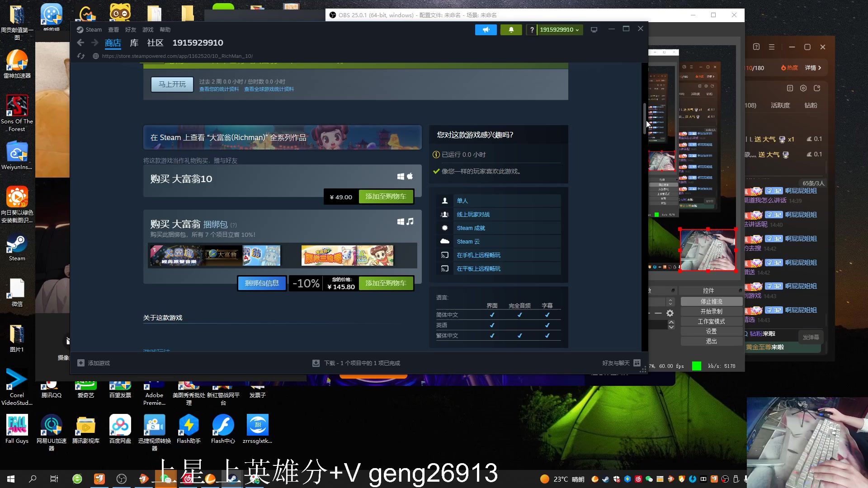Click the Richman franchise banner image
The height and width of the screenshot is (488, 868).
(282, 137)
